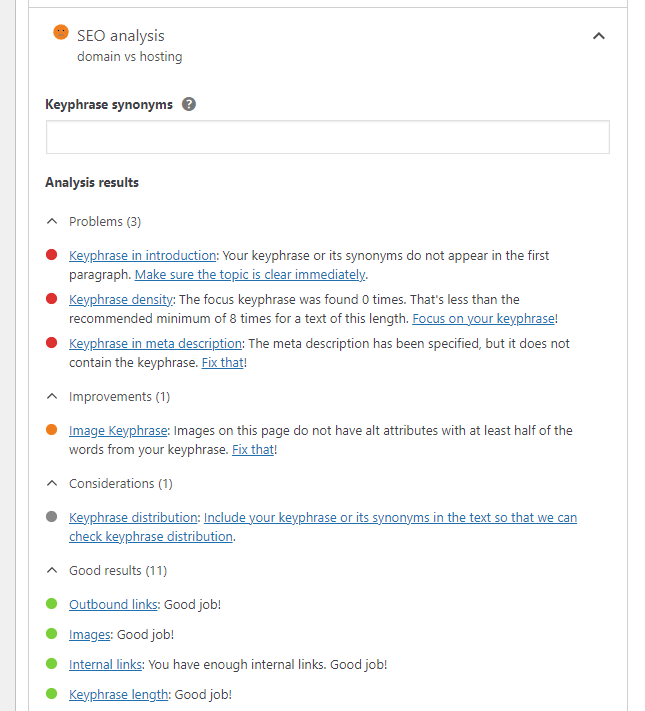Open the Keyphrase distribution link

point(133,518)
